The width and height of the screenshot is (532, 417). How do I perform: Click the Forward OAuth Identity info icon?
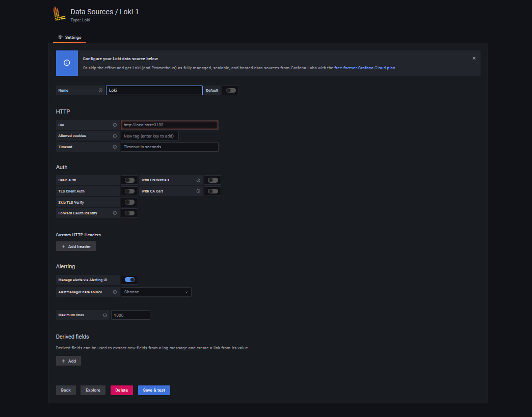click(115, 213)
